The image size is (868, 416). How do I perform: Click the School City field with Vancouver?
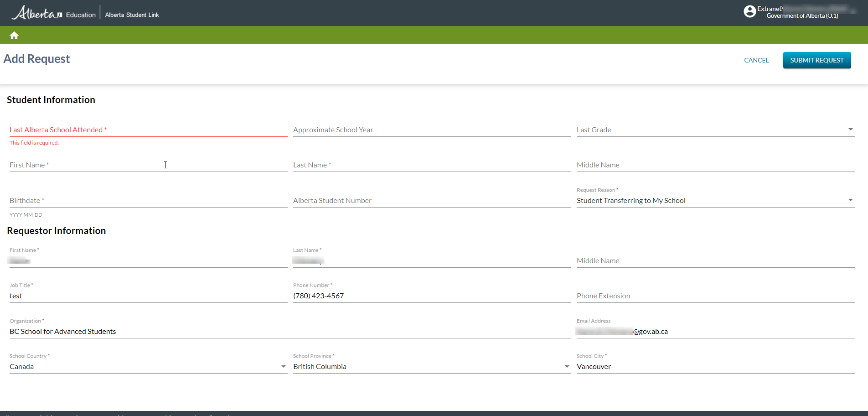(715, 367)
